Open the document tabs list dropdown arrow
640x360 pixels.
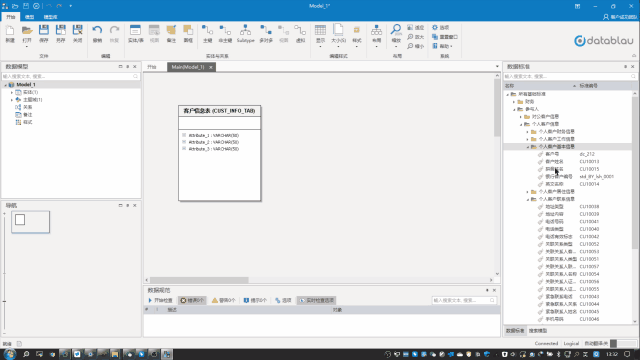click(497, 67)
